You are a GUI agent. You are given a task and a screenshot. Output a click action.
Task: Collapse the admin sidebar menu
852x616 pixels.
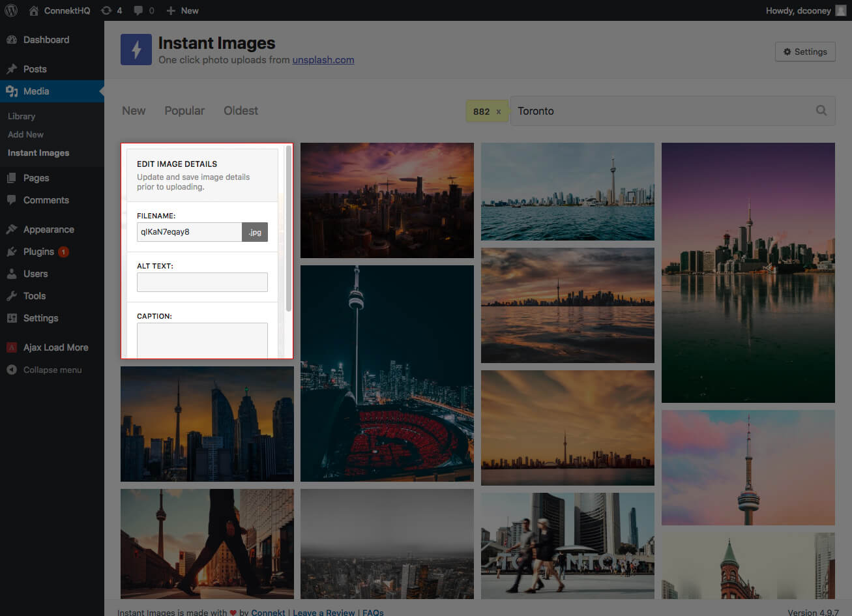click(52, 370)
